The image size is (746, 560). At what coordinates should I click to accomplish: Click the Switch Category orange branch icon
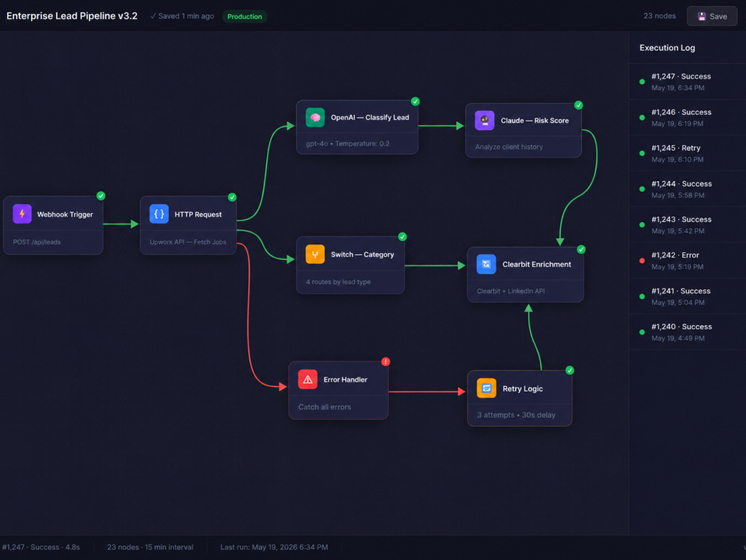315,254
